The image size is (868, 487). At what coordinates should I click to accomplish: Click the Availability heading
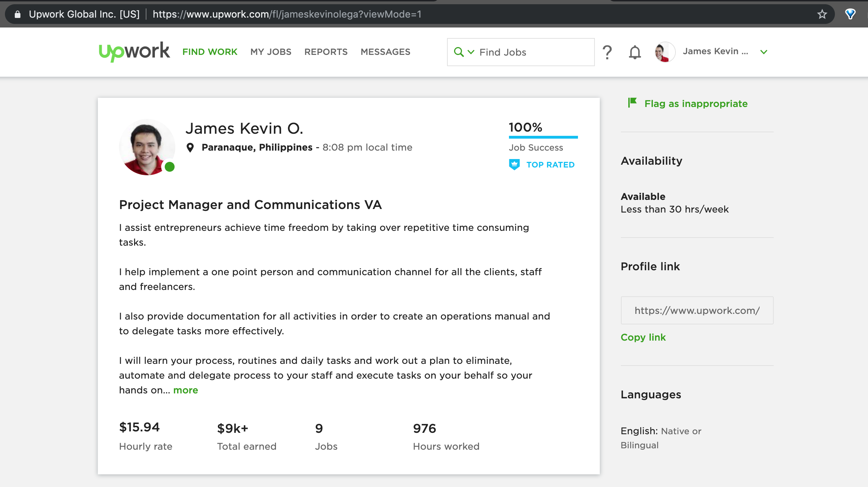click(651, 161)
